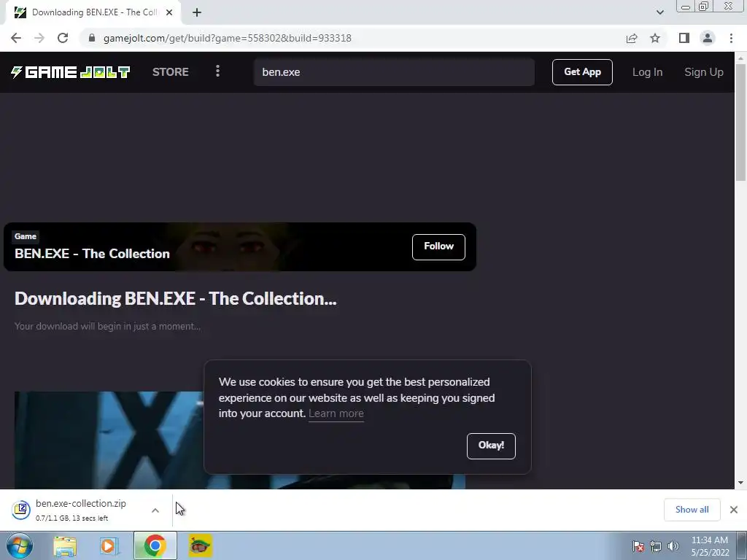
Task: Click the "Your download will begin" text
Action: click(107, 326)
